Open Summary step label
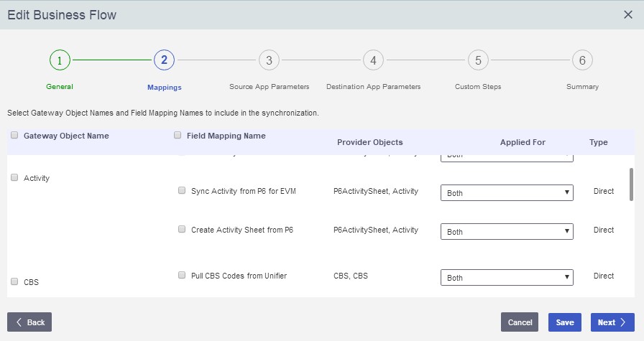The height and width of the screenshot is (341, 644). point(582,87)
